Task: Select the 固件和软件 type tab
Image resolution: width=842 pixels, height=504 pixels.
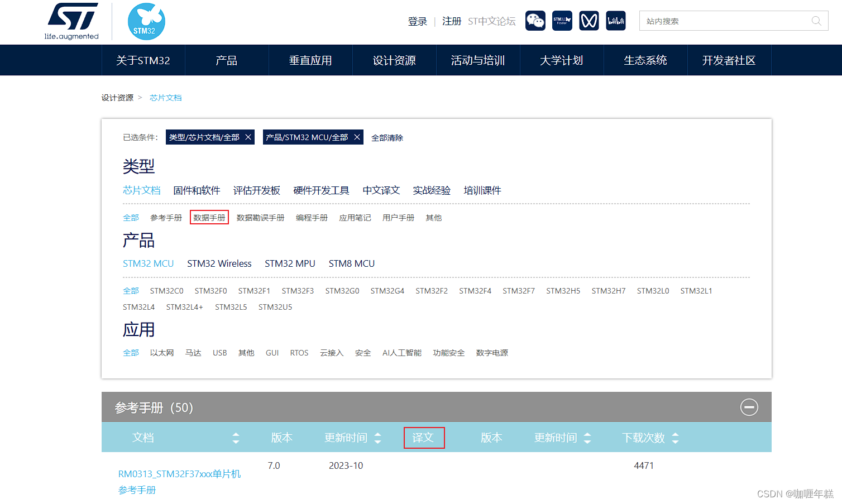Action: click(197, 190)
